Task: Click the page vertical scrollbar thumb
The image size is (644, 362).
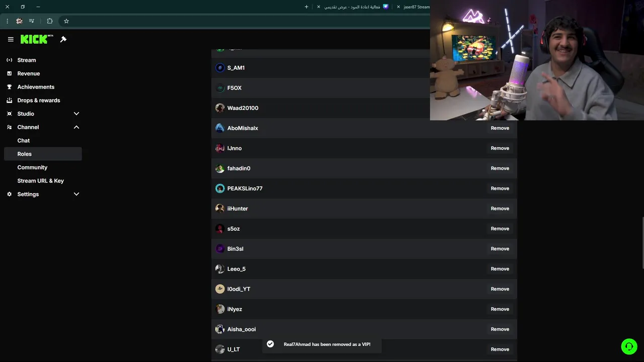Action: (642, 241)
